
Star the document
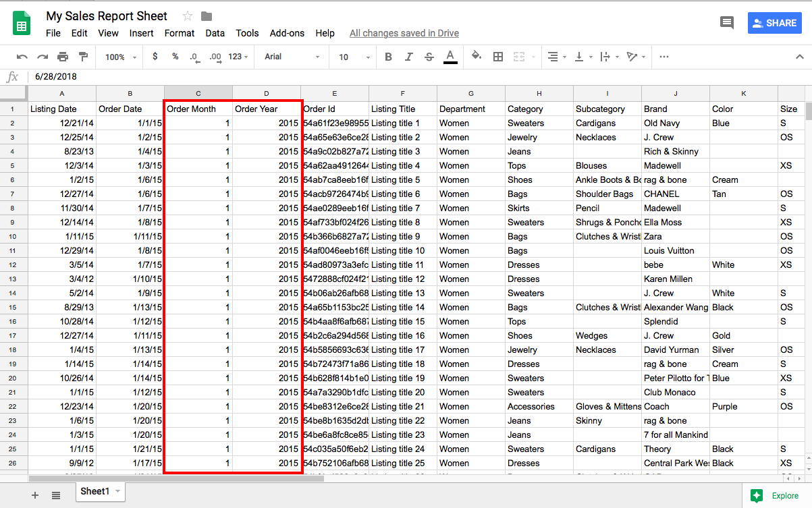188,16
